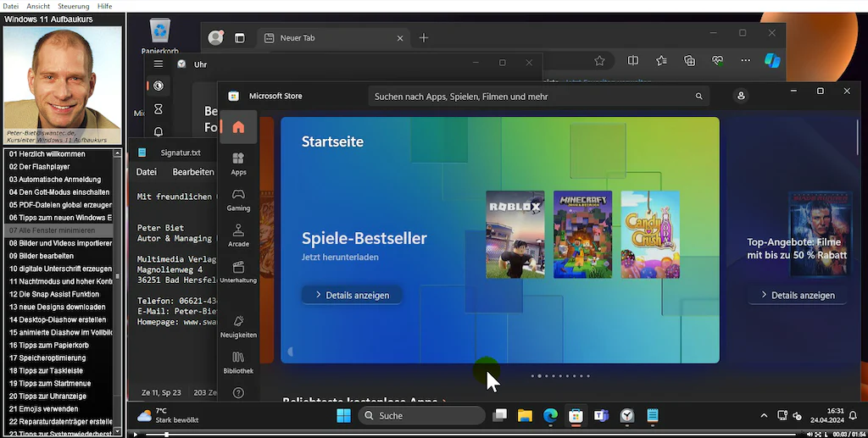
Task: Close the 'Neuer Tab' tab in Edge
Action: (400, 38)
